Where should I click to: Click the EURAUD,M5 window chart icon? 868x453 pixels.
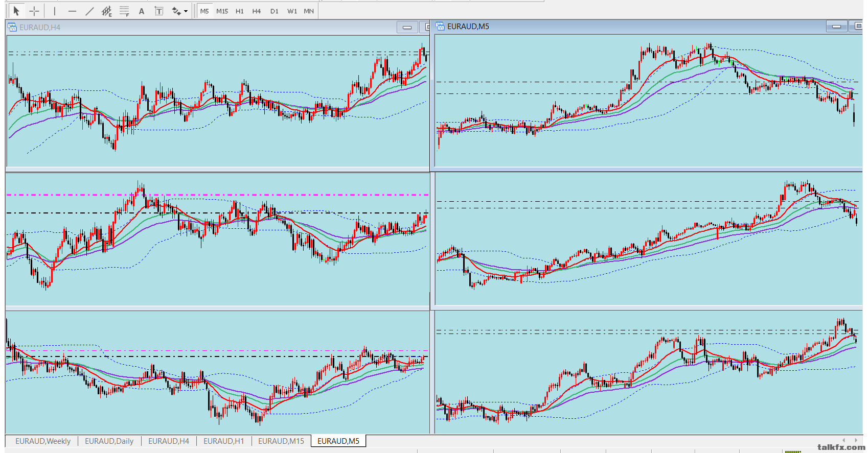point(440,26)
